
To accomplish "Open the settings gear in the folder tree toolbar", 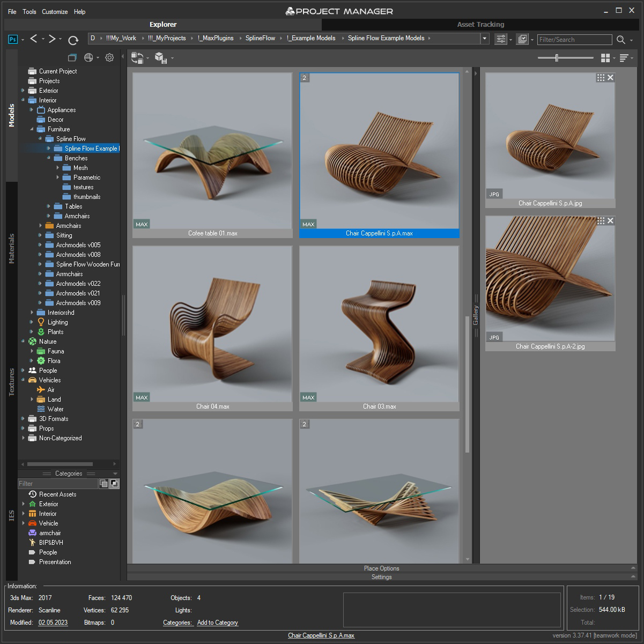I will [109, 57].
